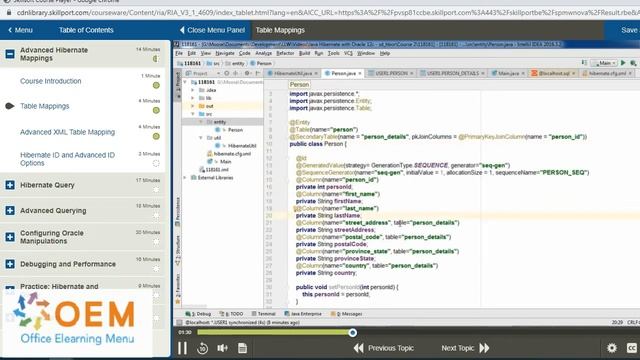Image resolution: width=640 pixels, height=360 pixels.
Task: Open Main run configuration dropdown
Action: pyautogui.click(x=604, y=63)
